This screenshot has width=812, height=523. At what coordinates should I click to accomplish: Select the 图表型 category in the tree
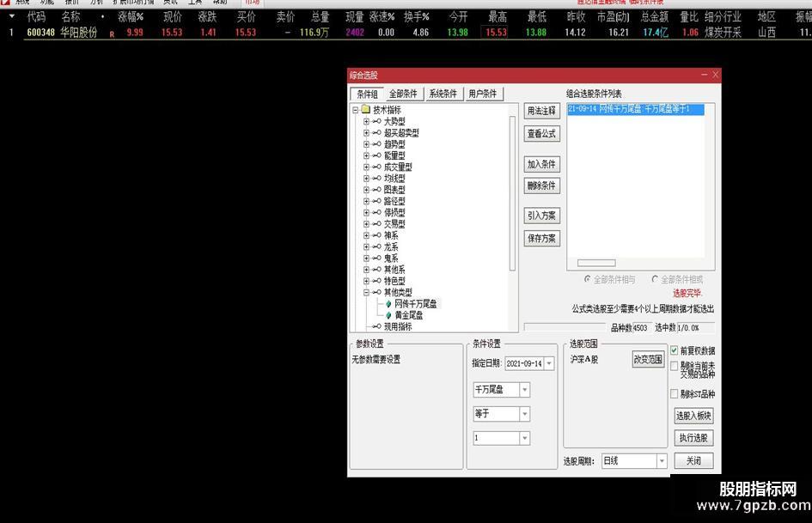394,190
